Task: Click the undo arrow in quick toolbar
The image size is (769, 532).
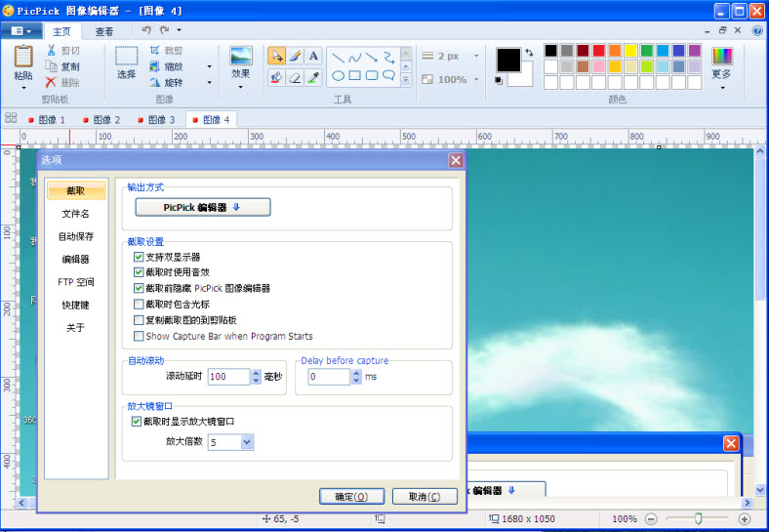Action: point(146,30)
